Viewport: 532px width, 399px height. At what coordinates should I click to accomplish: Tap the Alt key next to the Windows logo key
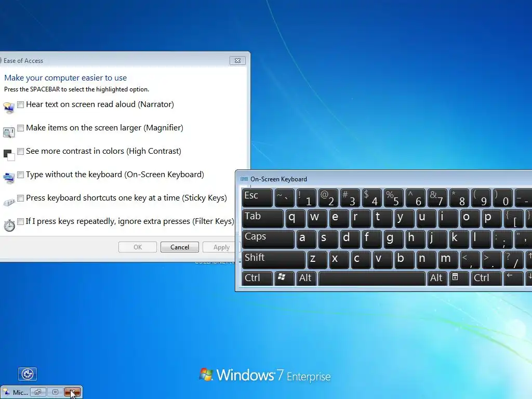306,278
